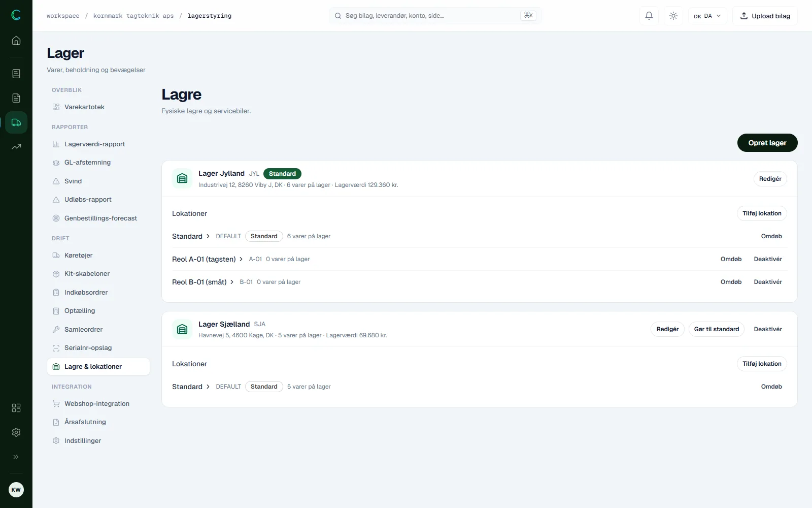Click Upload bilag button
This screenshot has width=812, height=508.
pyautogui.click(x=765, y=16)
